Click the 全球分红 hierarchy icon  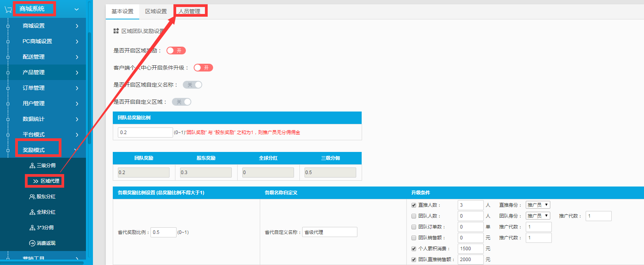tap(32, 212)
